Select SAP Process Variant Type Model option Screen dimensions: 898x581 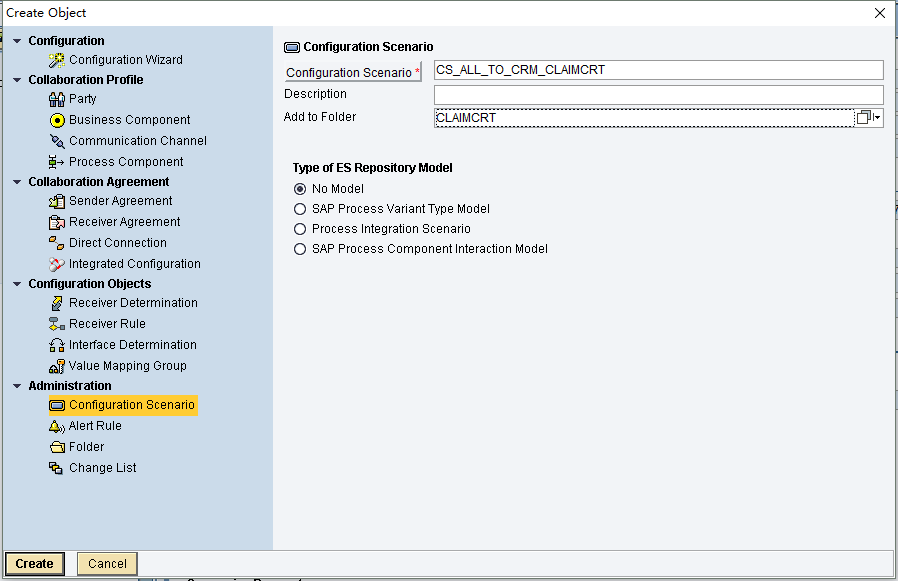point(300,209)
